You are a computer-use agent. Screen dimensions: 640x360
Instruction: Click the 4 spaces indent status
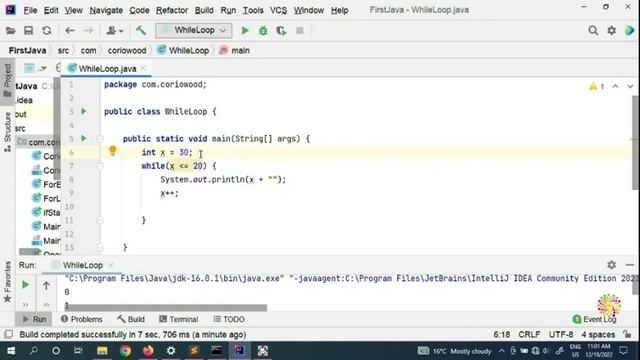pos(598,334)
